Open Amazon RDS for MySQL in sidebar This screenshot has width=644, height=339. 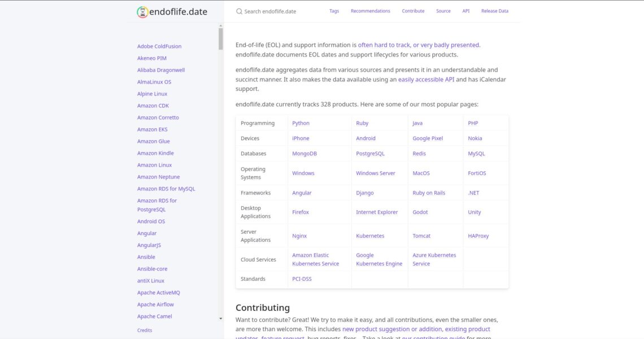click(166, 189)
